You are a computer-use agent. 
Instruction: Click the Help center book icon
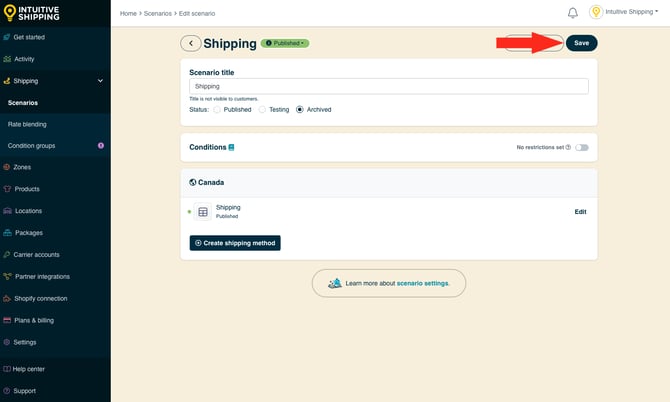pos(7,369)
